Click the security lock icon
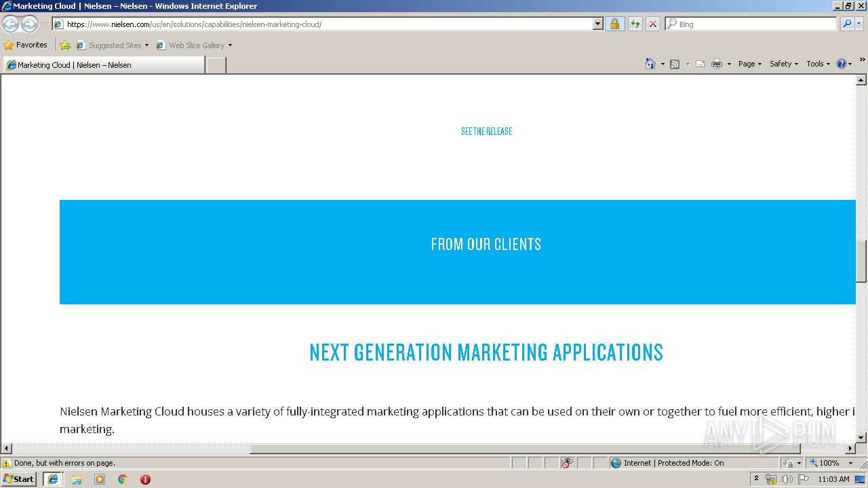Image resolution: width=868 pixels, height=488 pixels. click(614, 24)
